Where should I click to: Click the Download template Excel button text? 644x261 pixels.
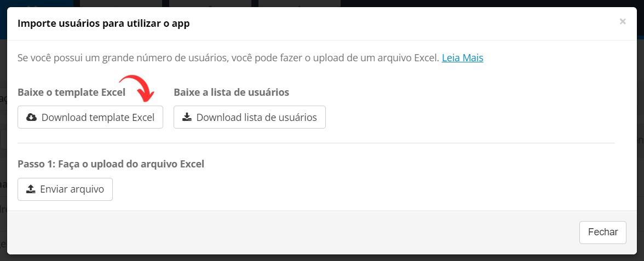coord(97,117)
